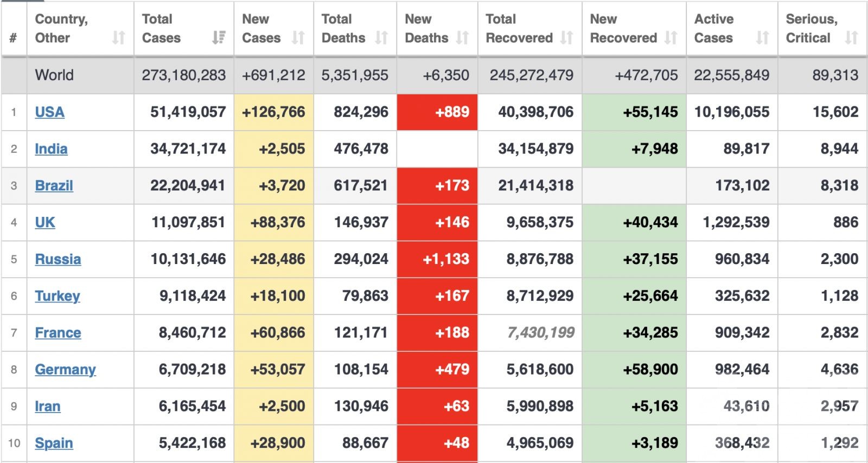The image size is (868, 463).
Task: Select Turkey new recovered +25,664
Action: pyautogui.click(x=650, y=296)
